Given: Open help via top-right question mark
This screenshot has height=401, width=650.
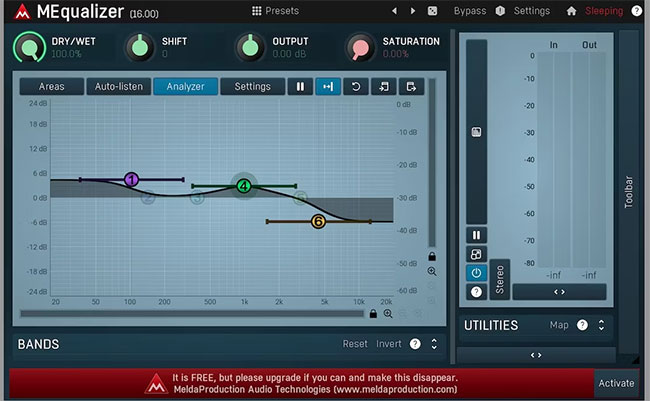Looking at the screenshot, I should coord(636,11).
